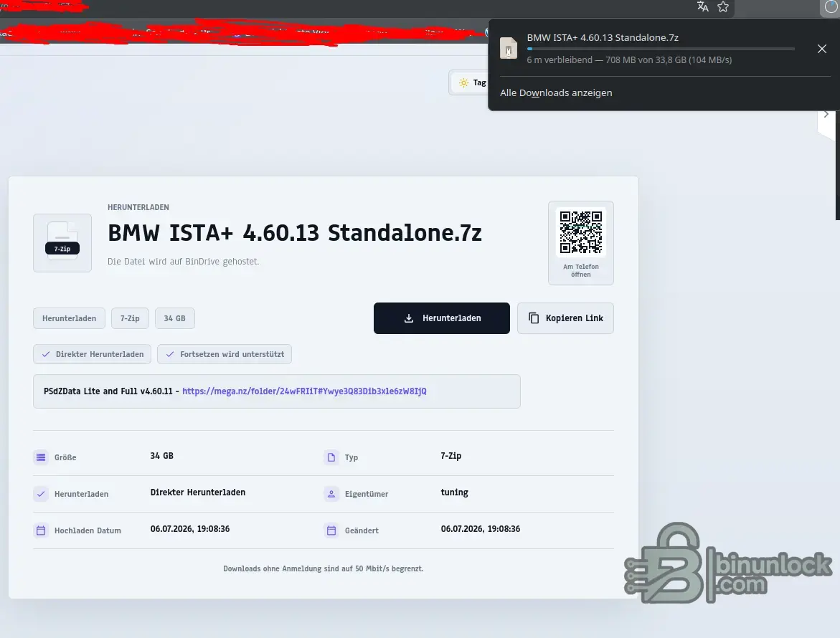The width and height of the screenshot is (840, 638).
Task: Bookmark this page with the star icon
Action: 723,6
